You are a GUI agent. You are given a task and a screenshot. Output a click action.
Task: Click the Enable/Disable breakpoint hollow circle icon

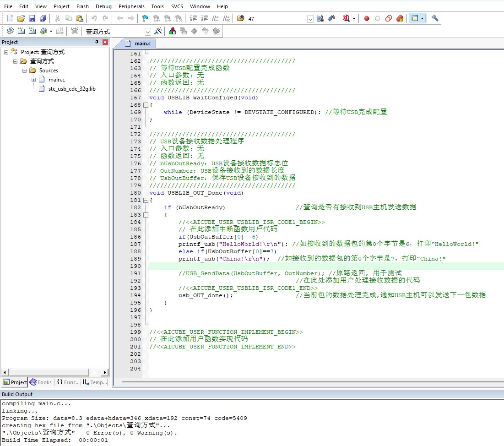378,18
